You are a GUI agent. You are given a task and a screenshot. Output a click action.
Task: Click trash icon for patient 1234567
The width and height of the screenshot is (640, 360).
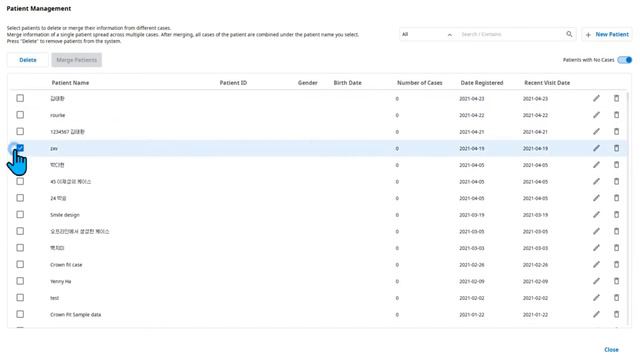[616, 131]
